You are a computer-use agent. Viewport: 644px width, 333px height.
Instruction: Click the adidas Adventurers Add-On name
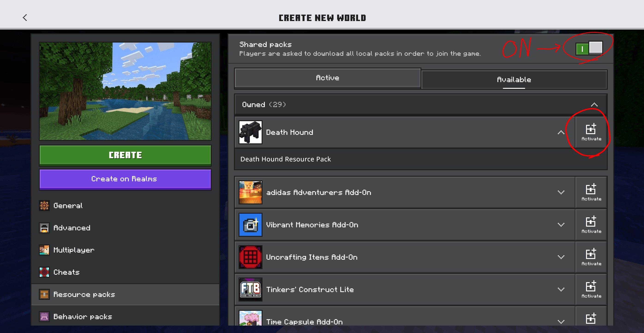[x=318, y=192]
